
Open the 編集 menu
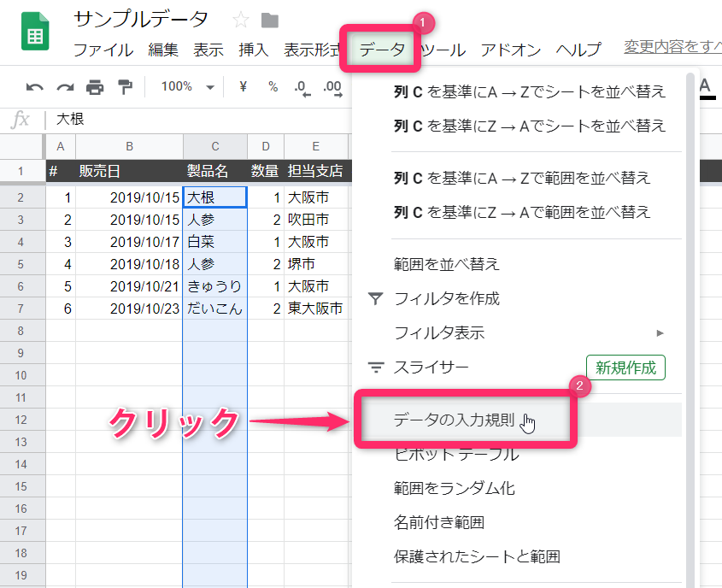pyautogui.click(x=163, y=50)
